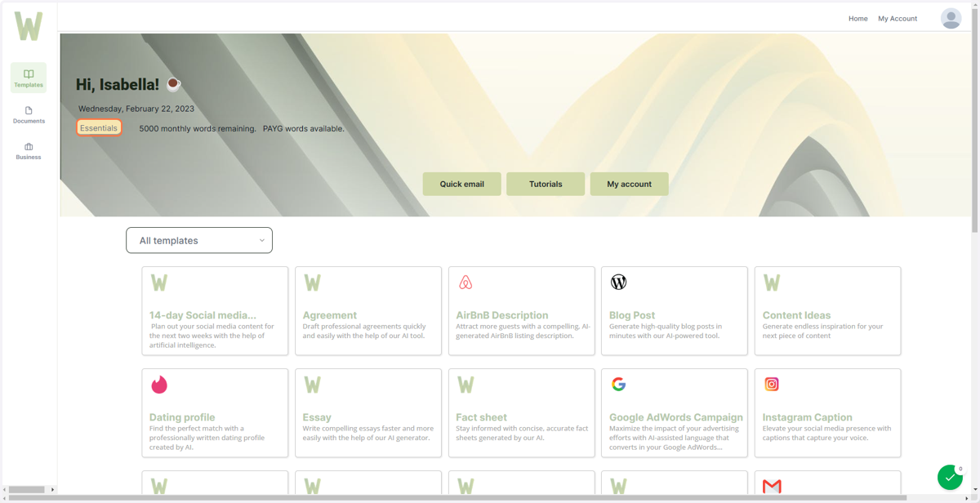Click the Google logo on AdWords Campaign card
This screenshot has height=503, width=980.
618,384
